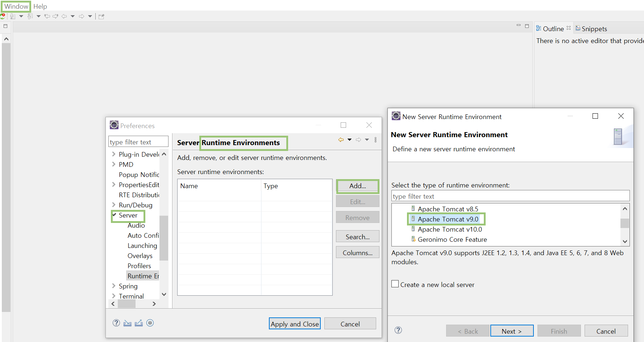Open Next Annotation dropdown arrow
This screenshot has height=342, width=644.
click(21, 16)
